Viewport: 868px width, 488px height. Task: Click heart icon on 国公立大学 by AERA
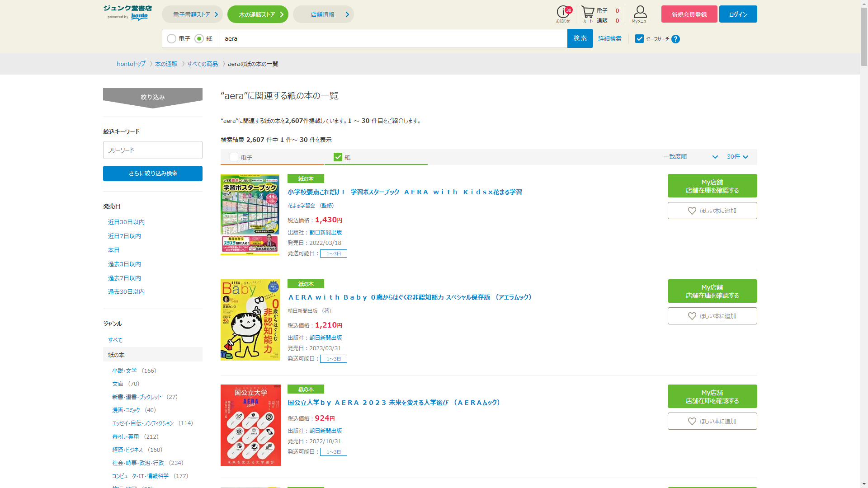click(692, 422)
